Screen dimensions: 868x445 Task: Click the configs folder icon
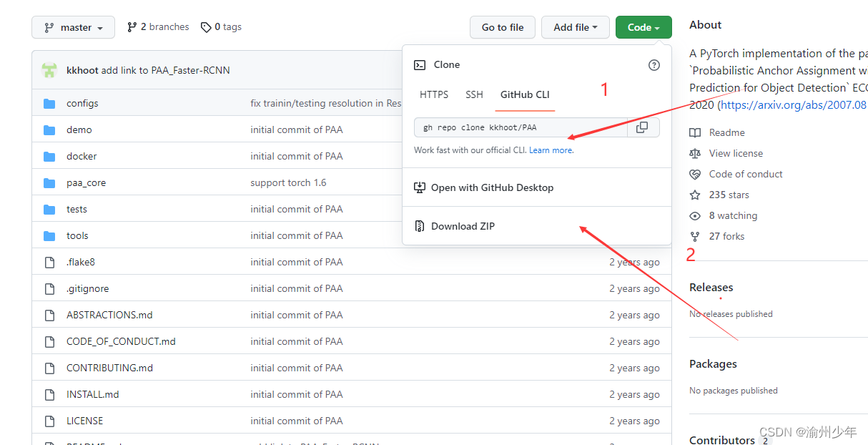click(49, 104)
